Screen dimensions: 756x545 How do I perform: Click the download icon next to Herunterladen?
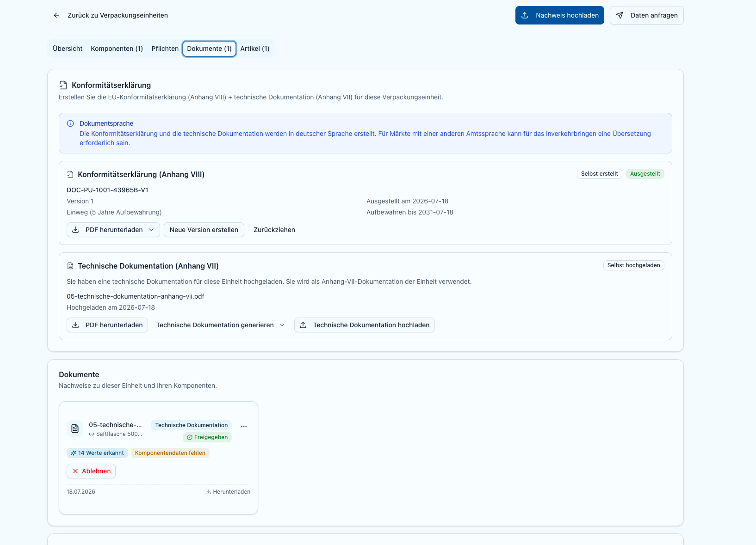[x=208, y=492]
